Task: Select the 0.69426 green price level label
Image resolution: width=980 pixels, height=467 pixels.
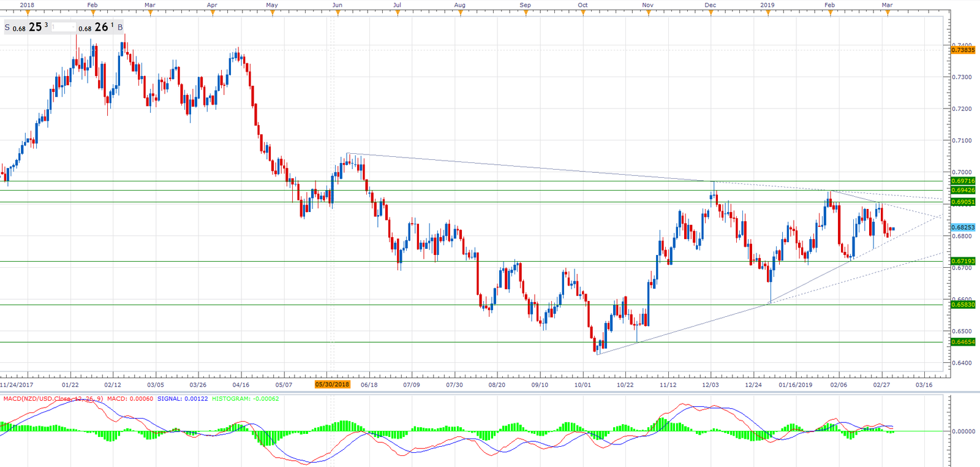Action: point(962,191)
